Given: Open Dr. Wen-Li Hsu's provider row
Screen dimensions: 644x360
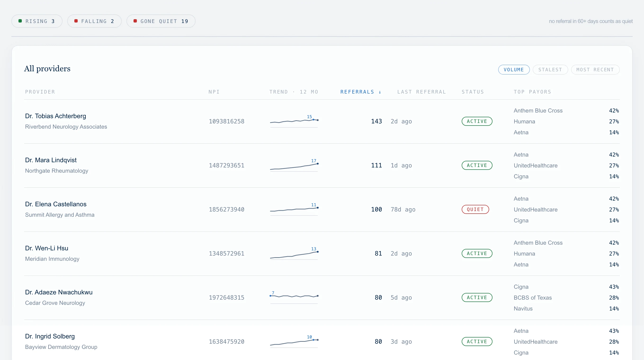Looking at the screenshot, I should (x=322, y=254).
